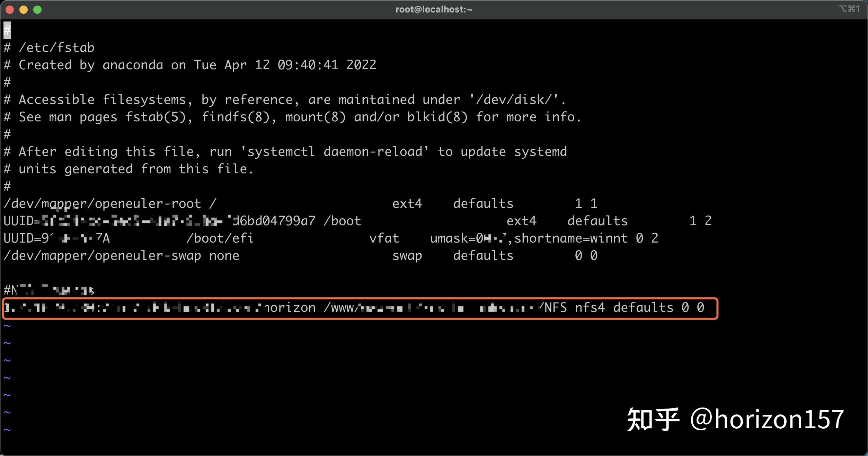Click 'shortname=winnt' mount option
868x456 pixels.
[x=571, y=238]
